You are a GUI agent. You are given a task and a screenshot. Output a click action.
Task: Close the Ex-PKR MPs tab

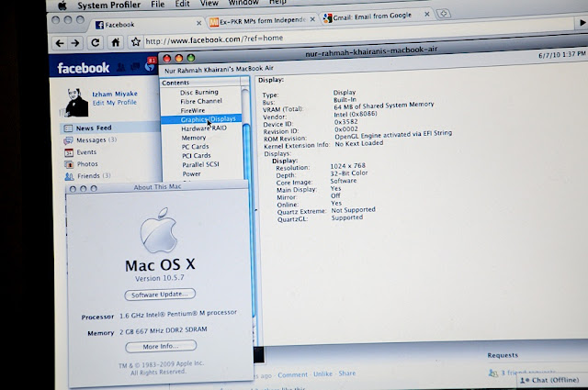point(312,19)
